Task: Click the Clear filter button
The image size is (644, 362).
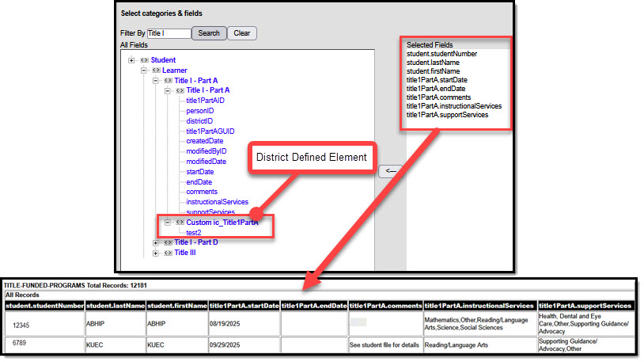Action: (x=242, y=33)
